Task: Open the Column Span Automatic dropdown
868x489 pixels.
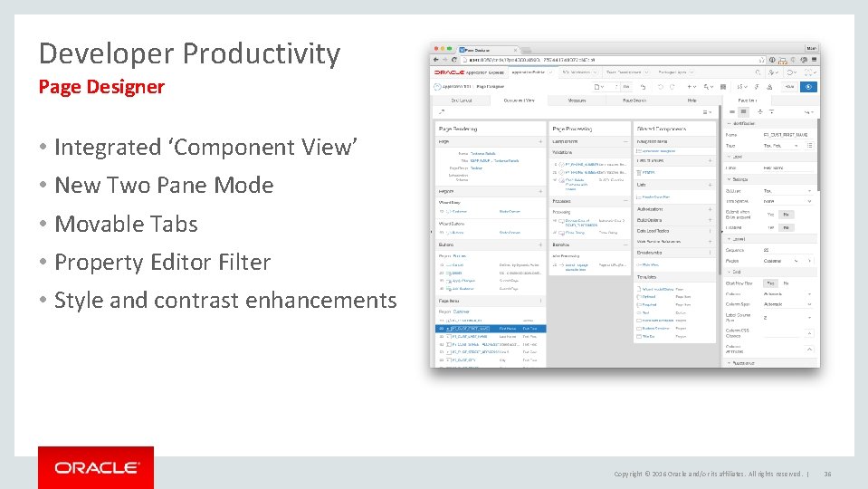Action: 787,304
